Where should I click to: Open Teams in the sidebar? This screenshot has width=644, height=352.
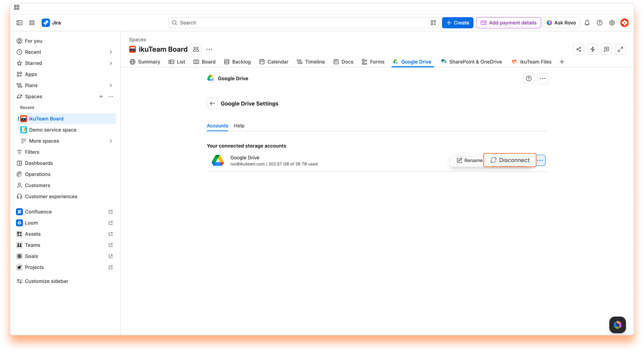click(65, 245)
